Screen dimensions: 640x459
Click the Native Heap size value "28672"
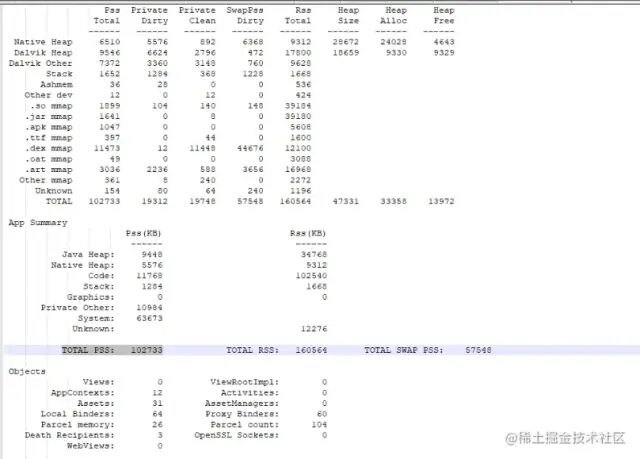tap(346, 42)
